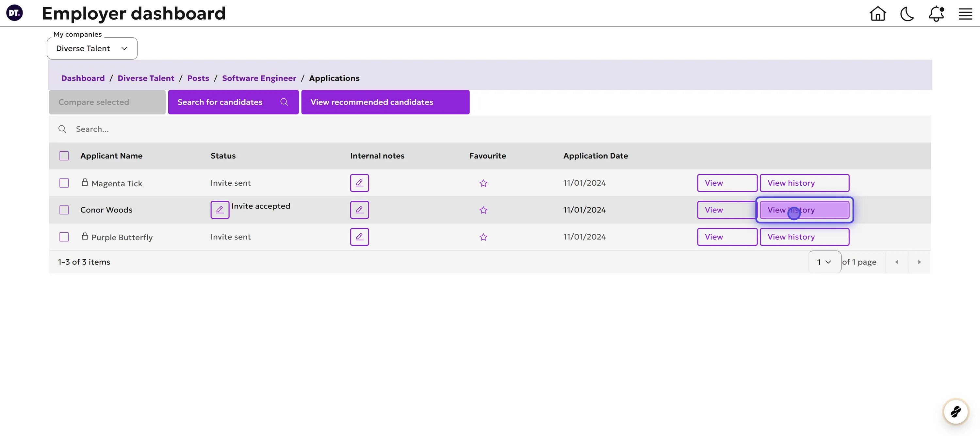Click Search for candidates button

point(233,102)
